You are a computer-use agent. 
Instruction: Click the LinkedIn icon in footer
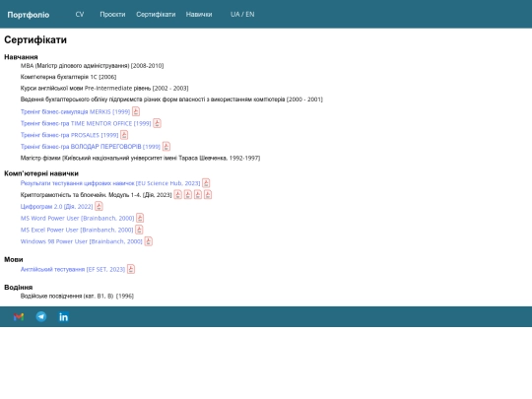(63, 317)
